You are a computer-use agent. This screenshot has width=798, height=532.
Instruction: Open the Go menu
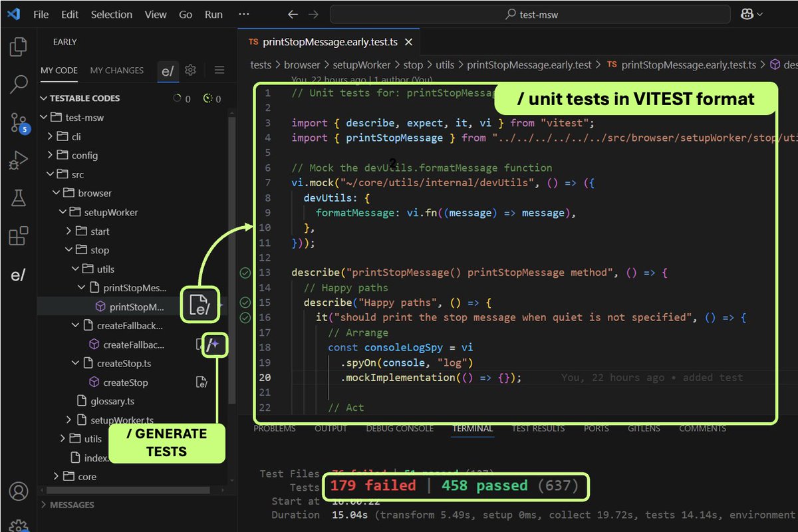pyautogui.click(x=186, y=14)
